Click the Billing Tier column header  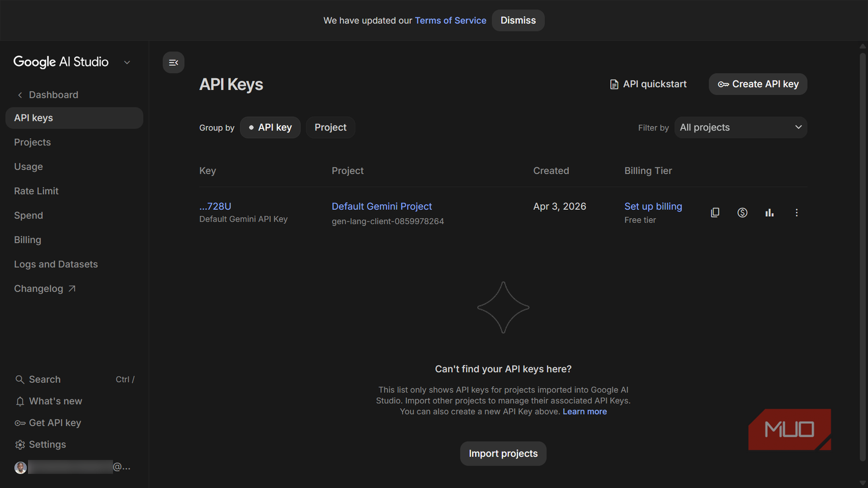click(x=648, y=171)
